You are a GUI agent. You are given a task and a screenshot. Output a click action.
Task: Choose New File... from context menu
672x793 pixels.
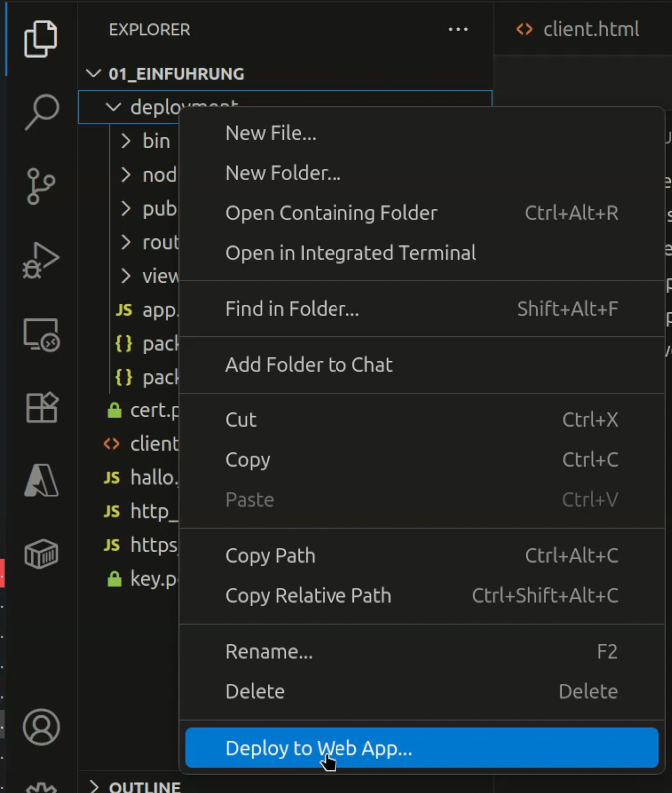[x=271, y=133]
